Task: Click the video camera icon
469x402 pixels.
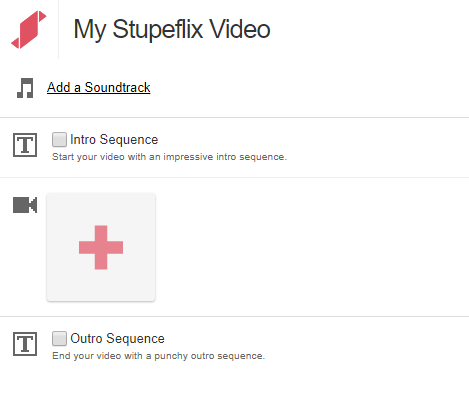Action: [x=25, y=205]
